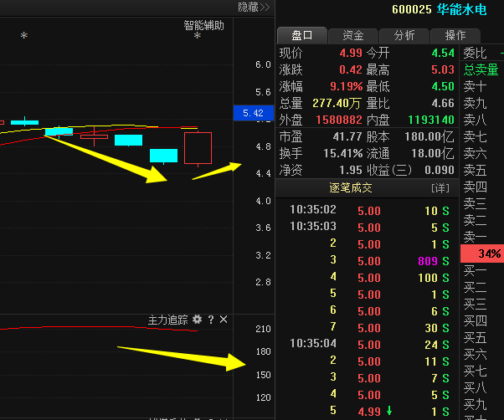Click the stock name 华能水电

461,10
